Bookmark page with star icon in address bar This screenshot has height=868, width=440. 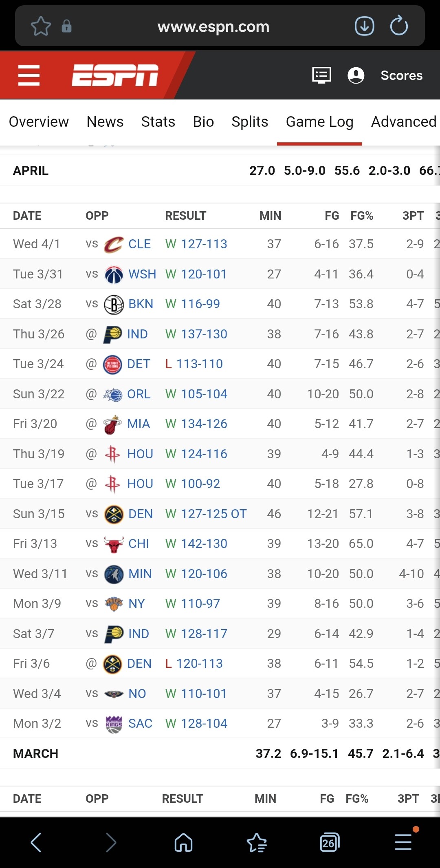pos(41,27)
